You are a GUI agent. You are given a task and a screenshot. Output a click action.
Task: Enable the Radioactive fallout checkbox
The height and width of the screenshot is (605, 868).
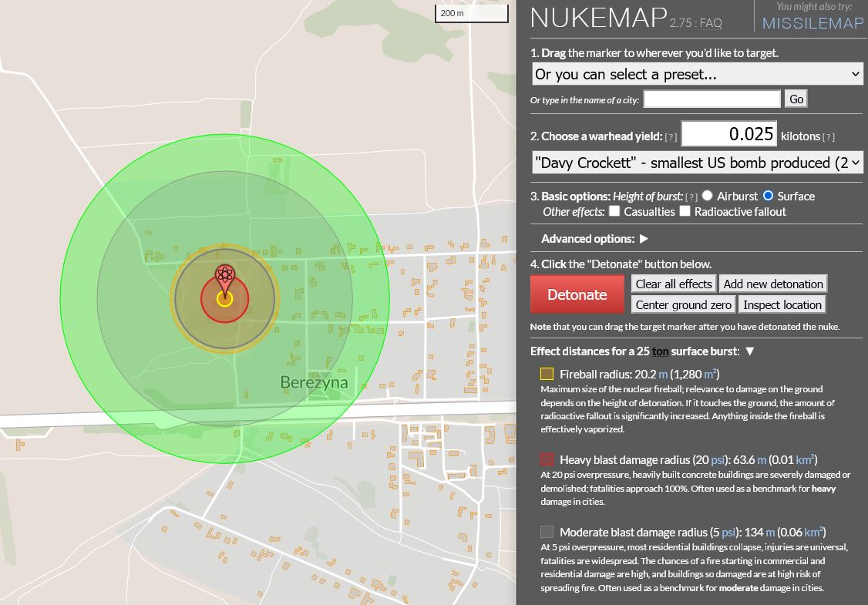pyautogui.click(x=685, y=211)
